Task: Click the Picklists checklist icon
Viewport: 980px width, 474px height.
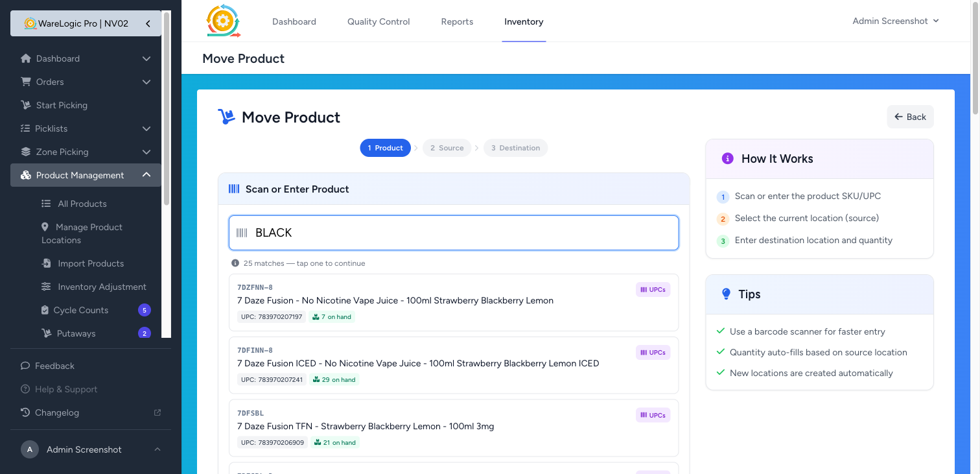Action: pos(26,128)
